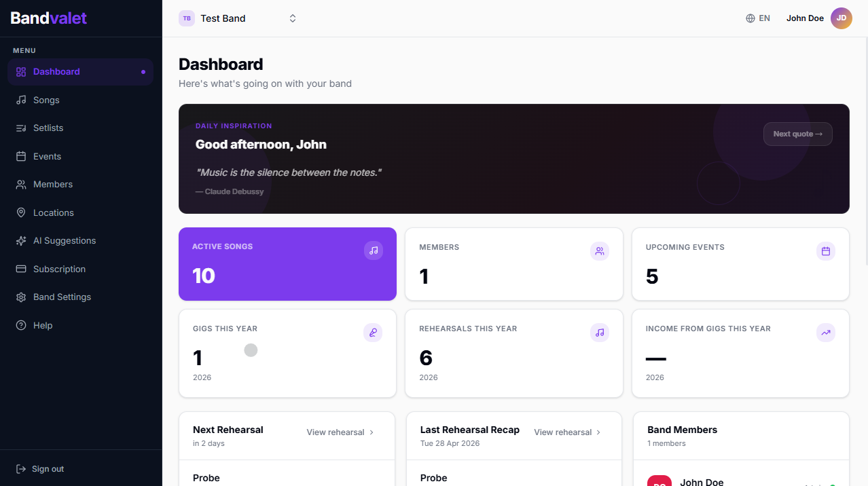This screenshot has width=868, height=486.
Task: Click the Band Members card heading
Action: point(683,430)
